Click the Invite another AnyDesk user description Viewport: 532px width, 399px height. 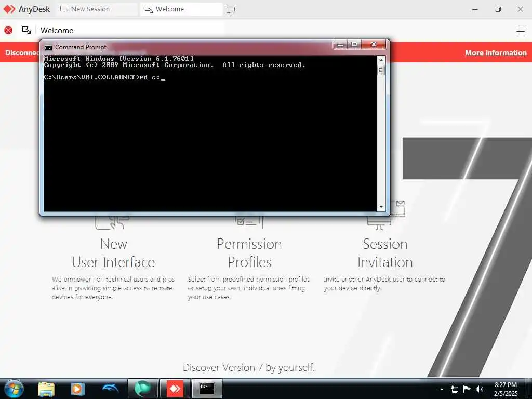(384, 284)
